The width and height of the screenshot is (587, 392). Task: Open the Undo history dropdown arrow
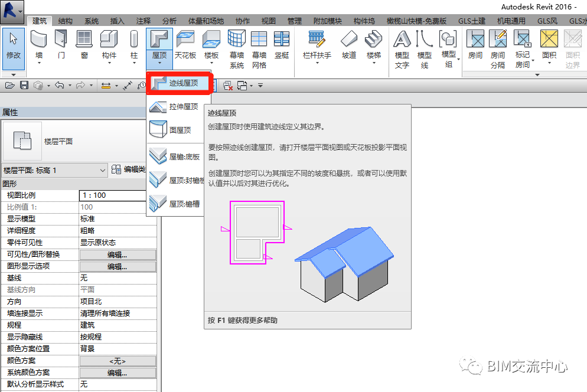70,86
